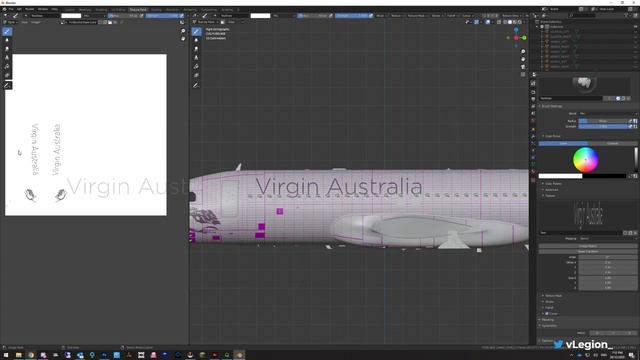Click the zoom magnifier in the image editor

coord(183,31)
